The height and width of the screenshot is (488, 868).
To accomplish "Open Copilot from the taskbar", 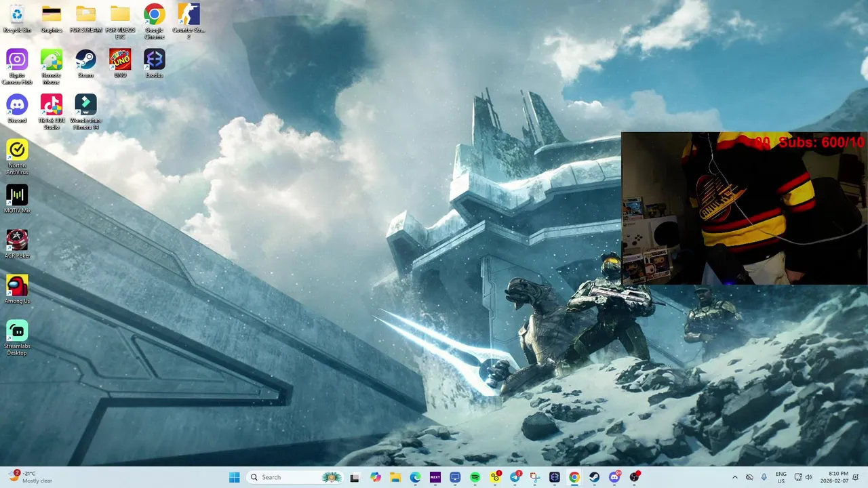I will pyautogui.click(x=376, y=477).
